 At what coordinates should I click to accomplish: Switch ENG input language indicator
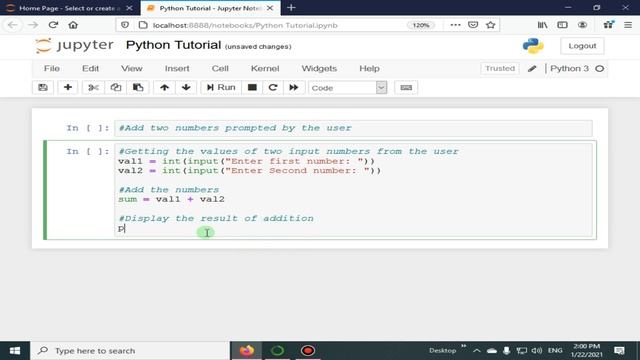555,351
